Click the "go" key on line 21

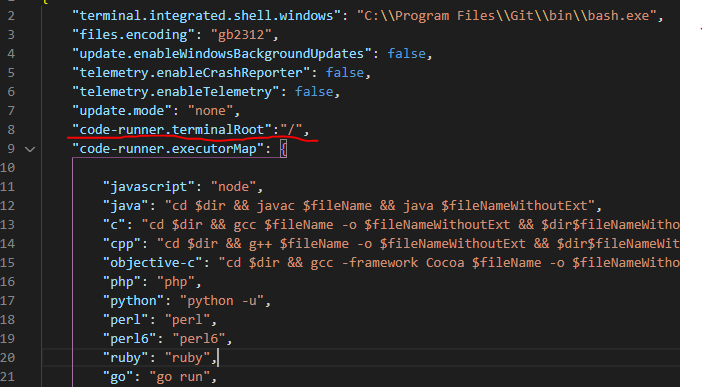tap(118, 377)
